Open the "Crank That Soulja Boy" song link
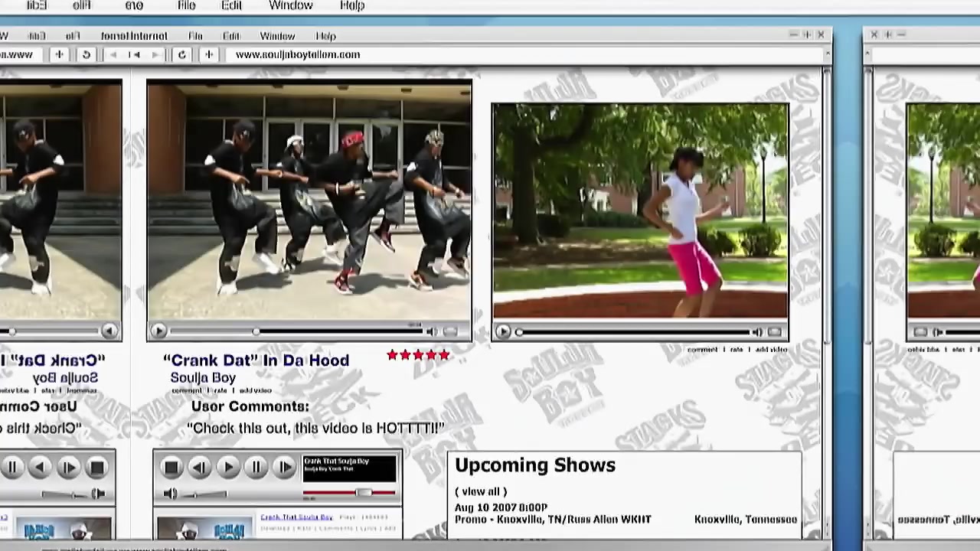 pyautogui.click(x=296, y=517)
